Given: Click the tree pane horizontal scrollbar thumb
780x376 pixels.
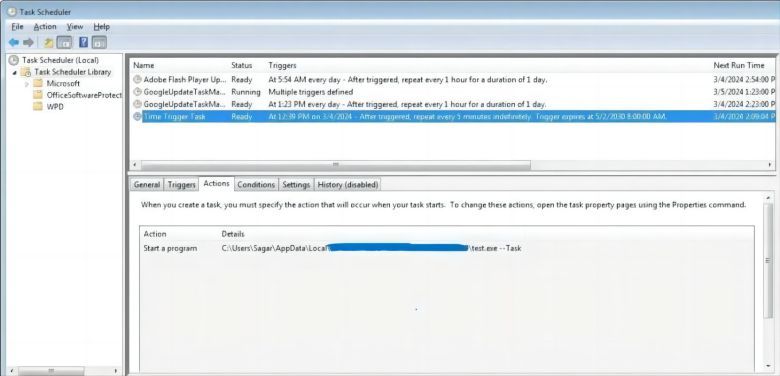Looking at the screenshot, I should tap(50, 371).
